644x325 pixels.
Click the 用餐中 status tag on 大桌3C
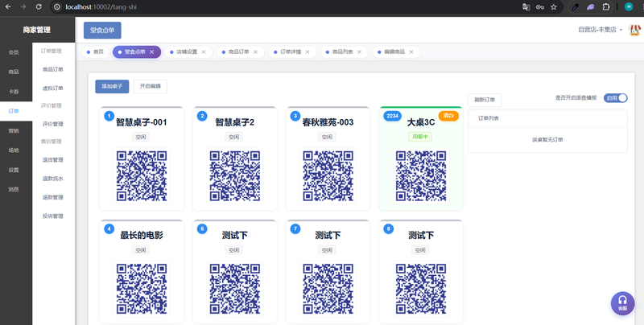420,137
